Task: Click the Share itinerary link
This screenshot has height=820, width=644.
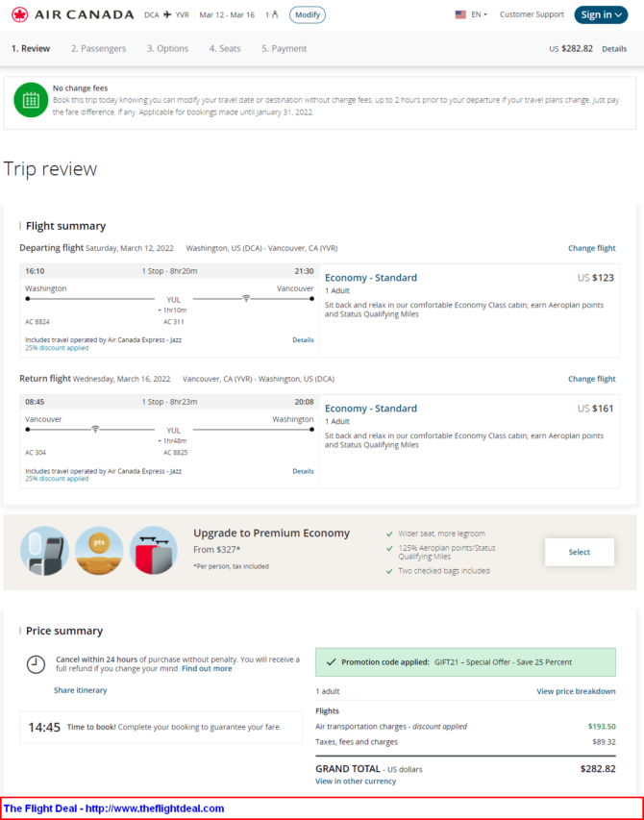Action: 81,690
